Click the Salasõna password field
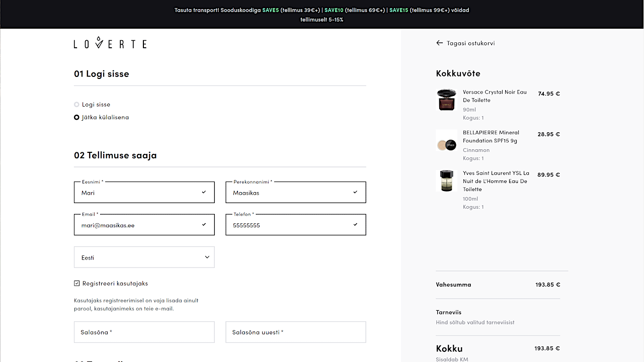This screenshot has width=644, height=362. coord(144,332)
